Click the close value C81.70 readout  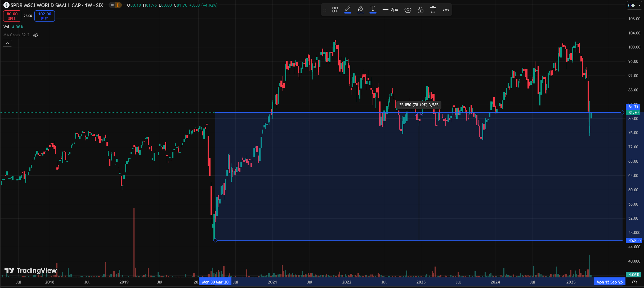[181, 5]
